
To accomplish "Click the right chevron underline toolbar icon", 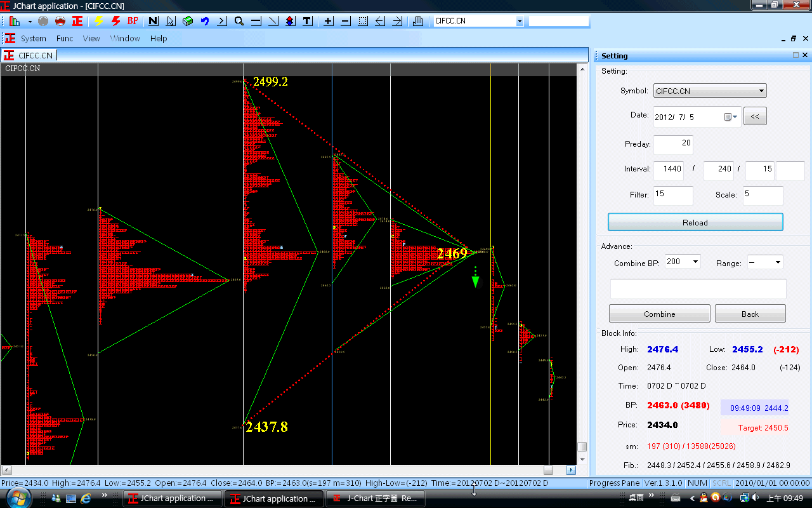I will click(x=222, y=21).
